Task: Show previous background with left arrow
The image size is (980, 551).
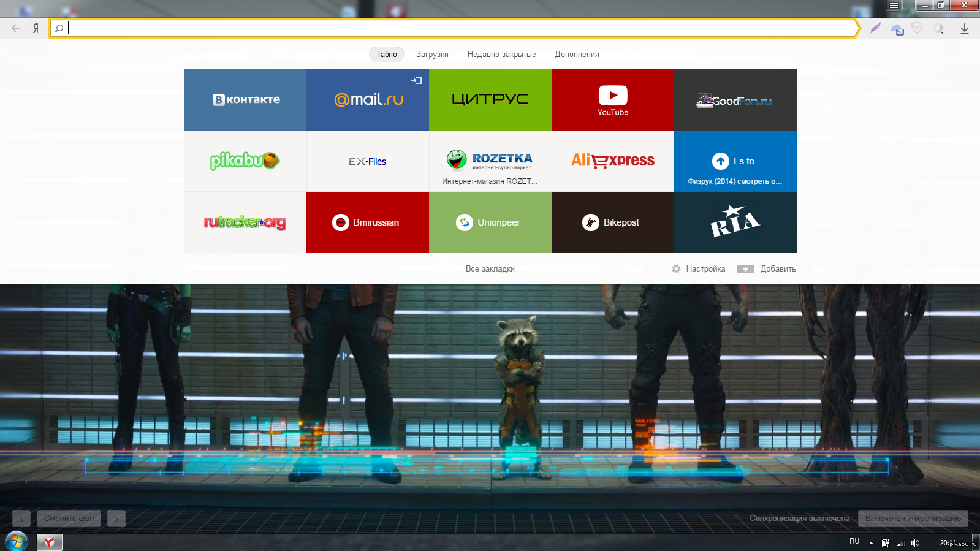Action: click(x=21, y=519)
